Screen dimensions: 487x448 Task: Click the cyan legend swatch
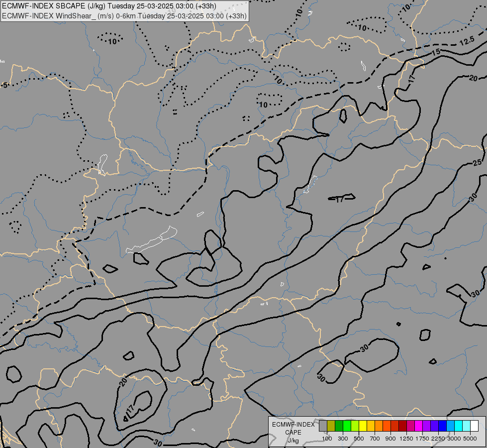458,426
